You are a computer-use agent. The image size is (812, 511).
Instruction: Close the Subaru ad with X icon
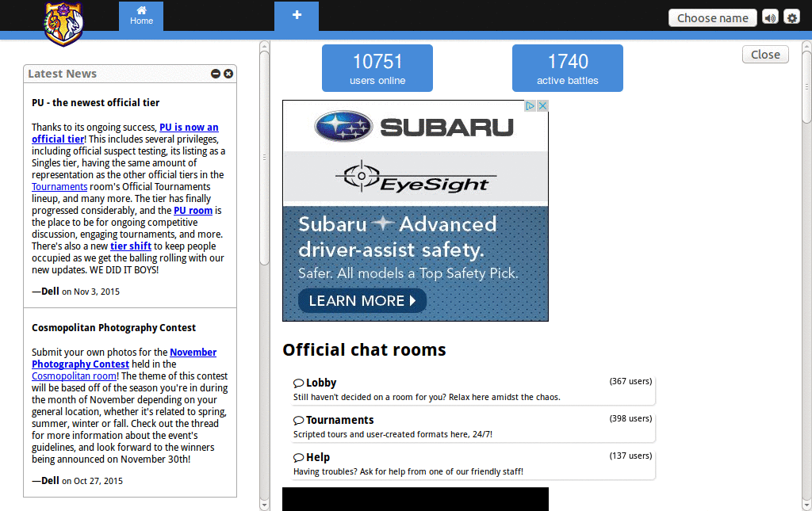[x=542, y=106]
